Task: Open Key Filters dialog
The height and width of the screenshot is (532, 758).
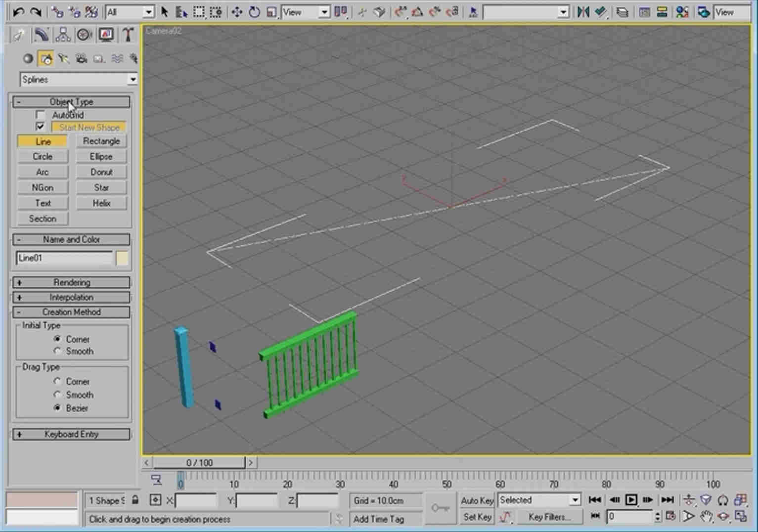Action: (x=549, y=517)
